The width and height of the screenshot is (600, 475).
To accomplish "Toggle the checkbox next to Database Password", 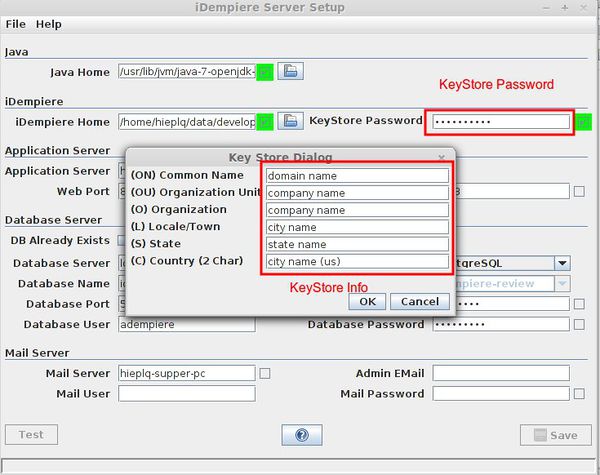I will (x=580, y=324).
